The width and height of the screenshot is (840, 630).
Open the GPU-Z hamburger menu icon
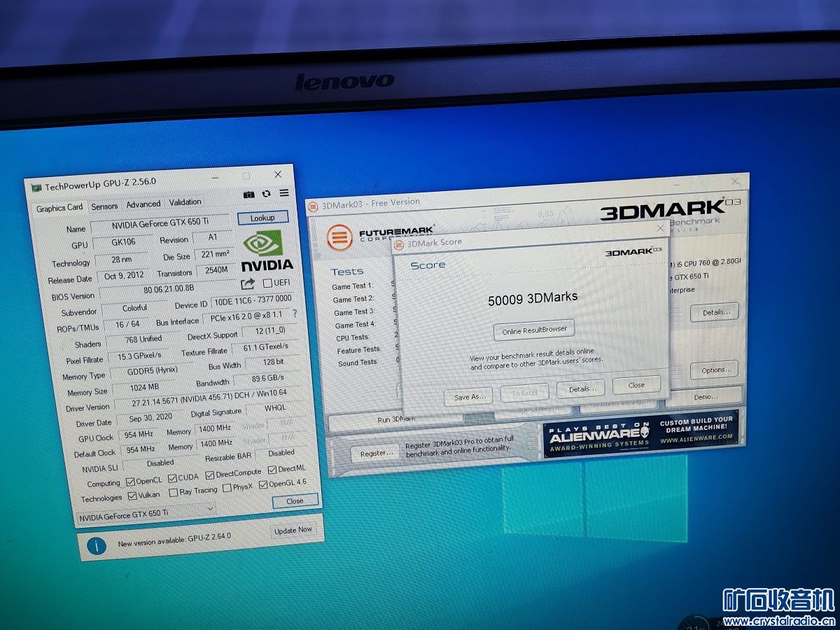click(283, 193)
